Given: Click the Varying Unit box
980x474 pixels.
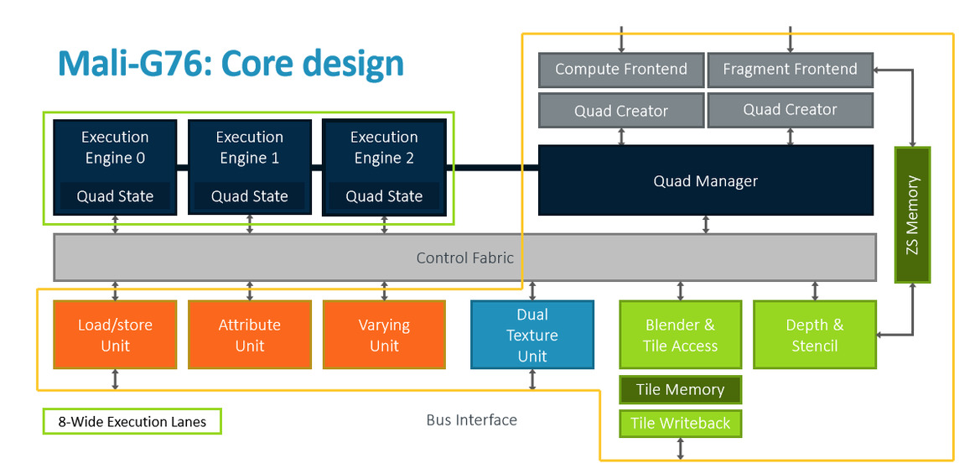Looking at the screenshot, I should click(385, 335).
